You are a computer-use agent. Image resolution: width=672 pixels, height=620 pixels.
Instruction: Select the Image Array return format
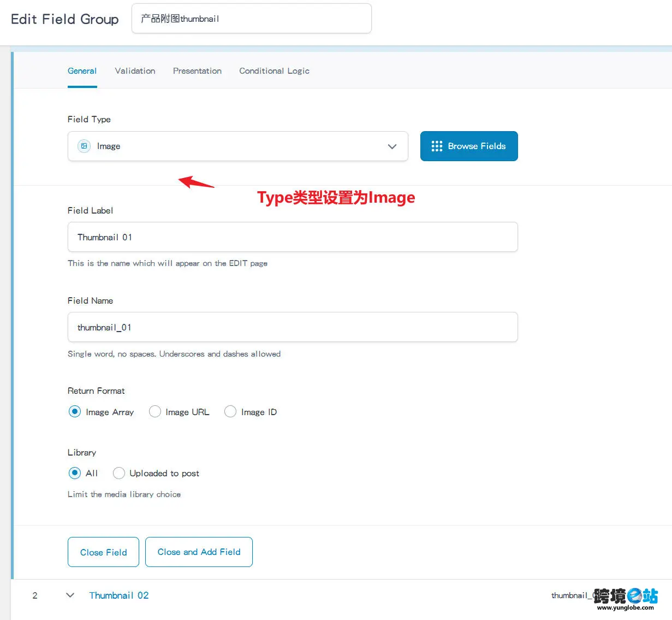click(x=75, y=412)
